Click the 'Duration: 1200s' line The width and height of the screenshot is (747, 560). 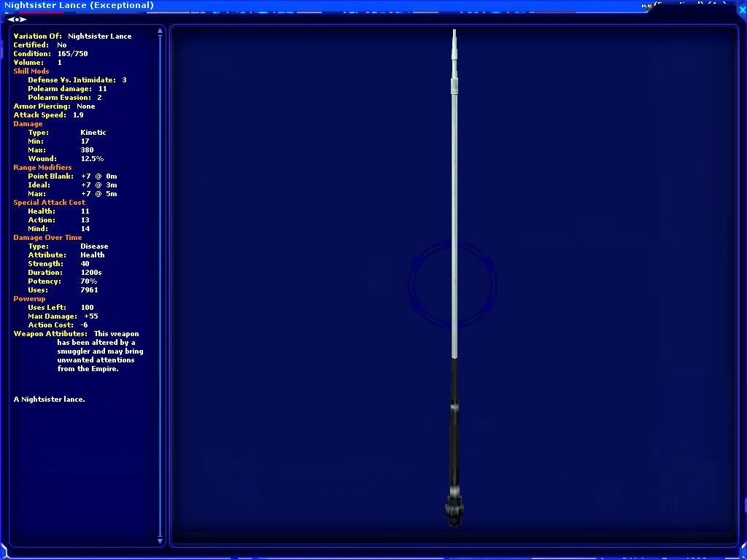[65, 273]
